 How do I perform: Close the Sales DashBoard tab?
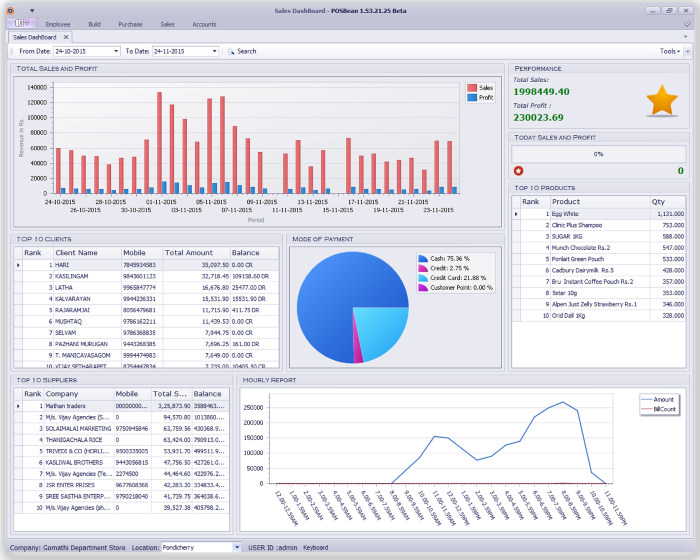[66, 37]
